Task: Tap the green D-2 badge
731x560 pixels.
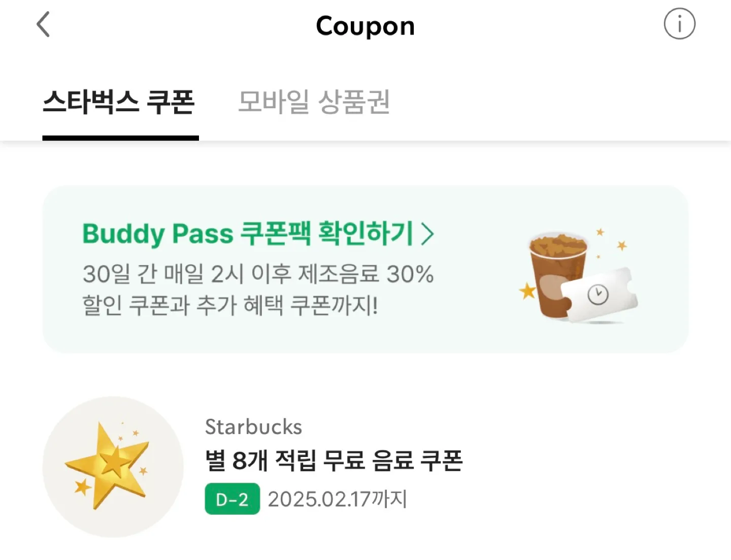Action: (232, 499)
